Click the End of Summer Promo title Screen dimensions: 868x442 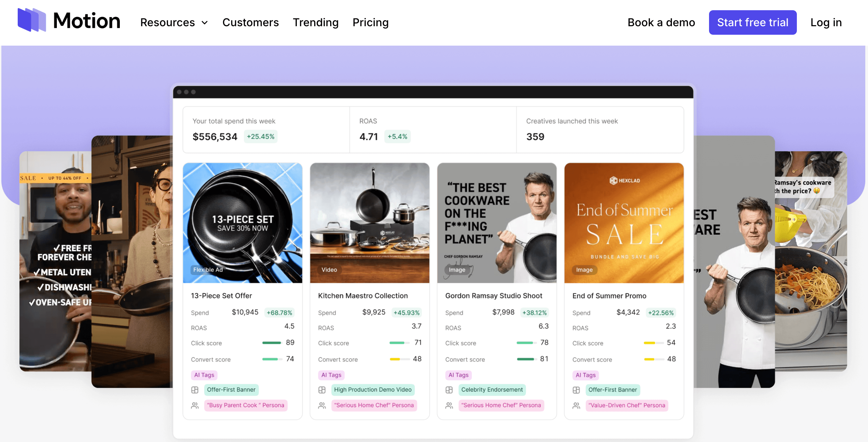tap(609, 296)
